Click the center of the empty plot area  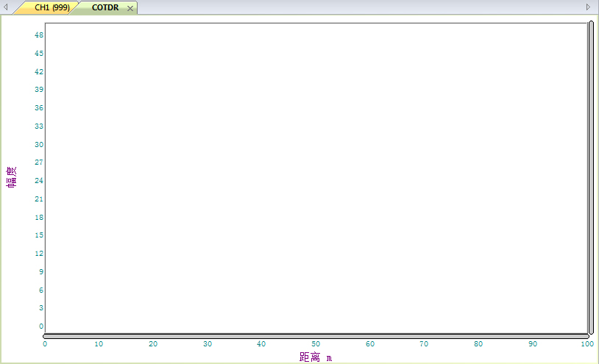(316, 177)
